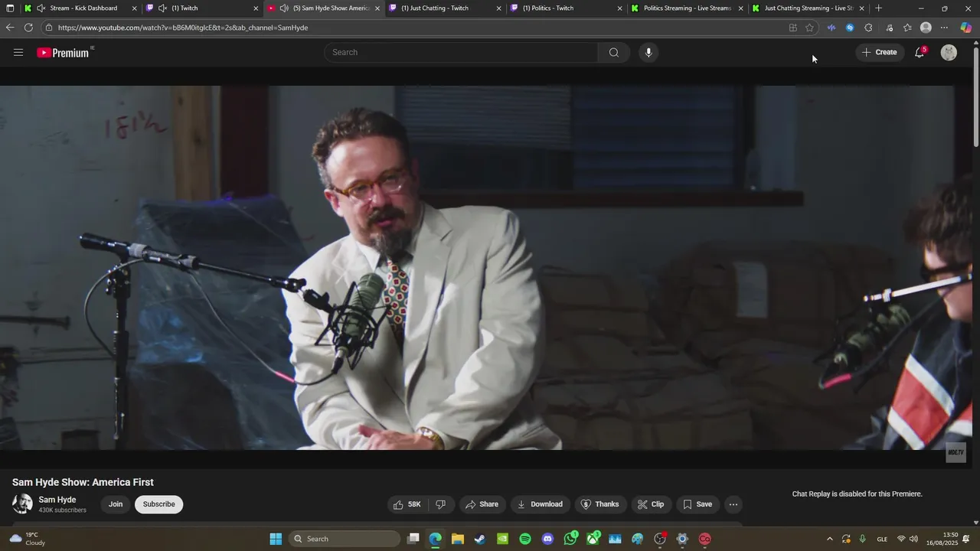Screen dimensions: 980x551
Task: Switch to Just Chatting Streaming Kick tab
Action: pos(808,8)
